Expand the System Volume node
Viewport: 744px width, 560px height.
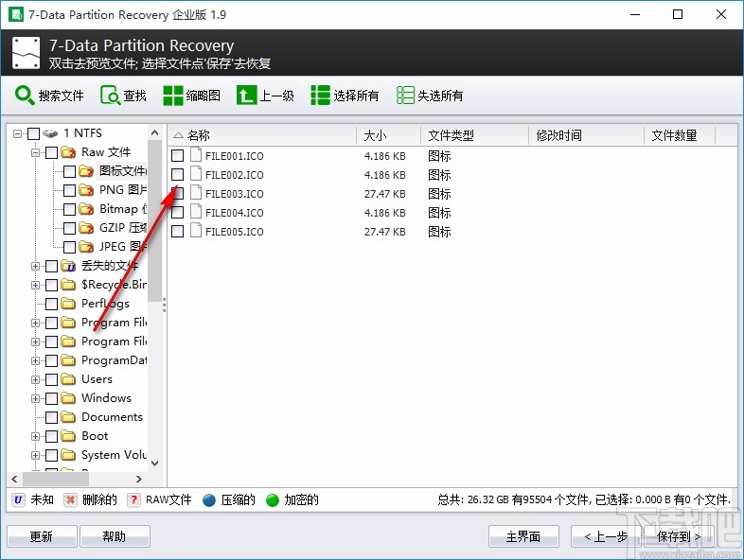35,455
